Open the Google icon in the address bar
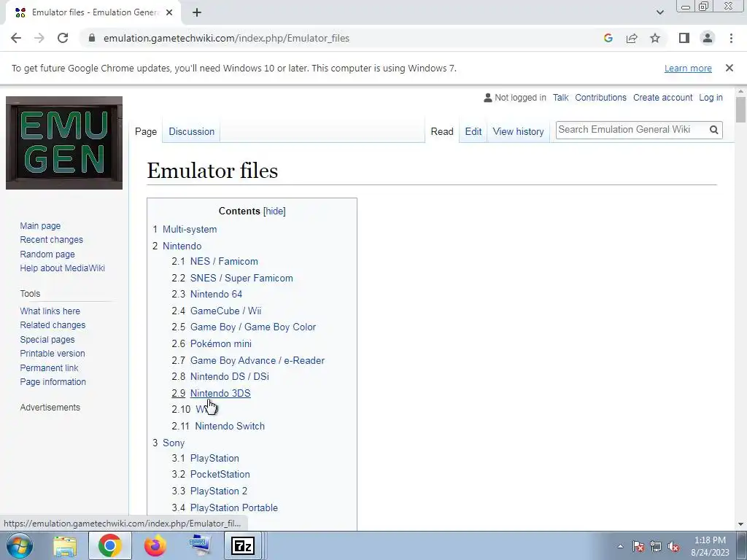This screenshot has width=747, height=560. [x=608, y=38]
